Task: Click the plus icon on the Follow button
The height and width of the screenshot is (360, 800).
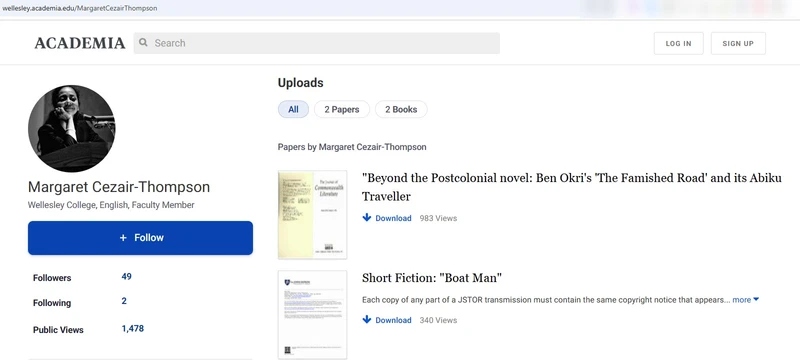Action: click(x=123, y=238)
